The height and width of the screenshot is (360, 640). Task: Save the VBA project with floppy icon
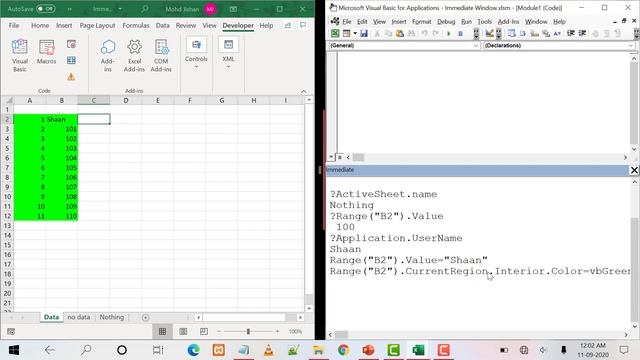tap(364, 33)
